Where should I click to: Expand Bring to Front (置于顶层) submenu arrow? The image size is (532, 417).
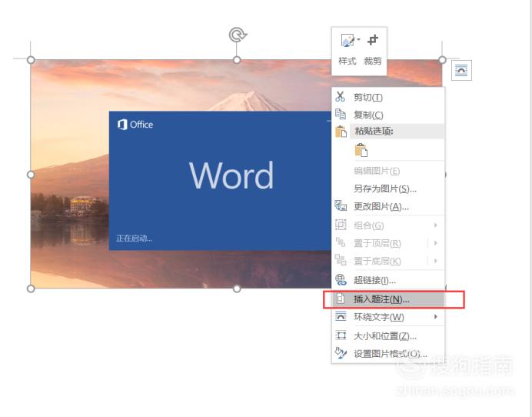coord(436,243)
